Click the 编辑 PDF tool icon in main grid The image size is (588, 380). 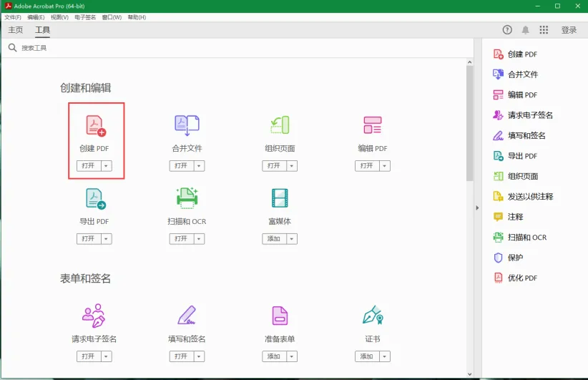click(x=373, y=125)
